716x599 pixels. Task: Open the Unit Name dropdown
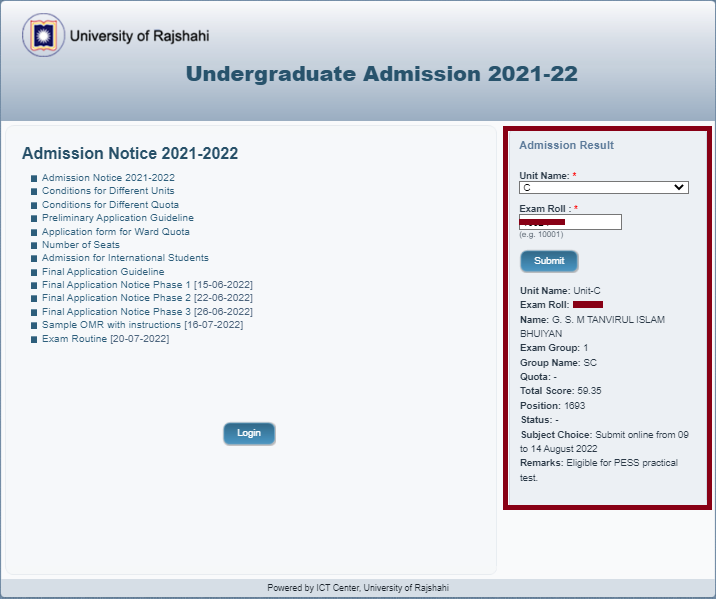pos(604,187)
